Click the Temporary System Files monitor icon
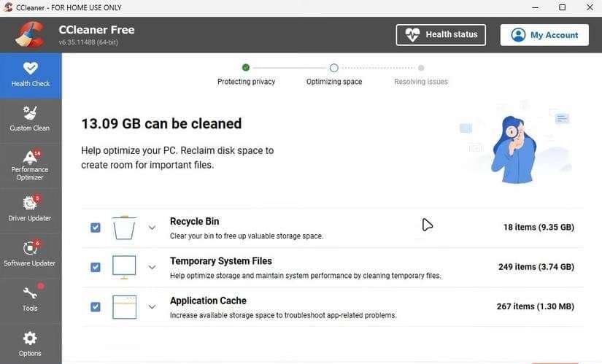602x364 pixels. point(124,267)
